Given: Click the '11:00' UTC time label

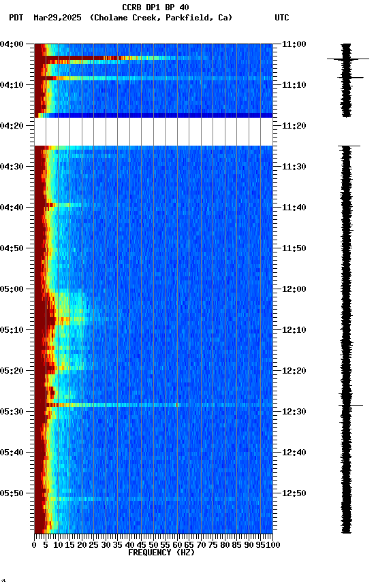Looking at the screenshot, I should (x=294, y=44).
